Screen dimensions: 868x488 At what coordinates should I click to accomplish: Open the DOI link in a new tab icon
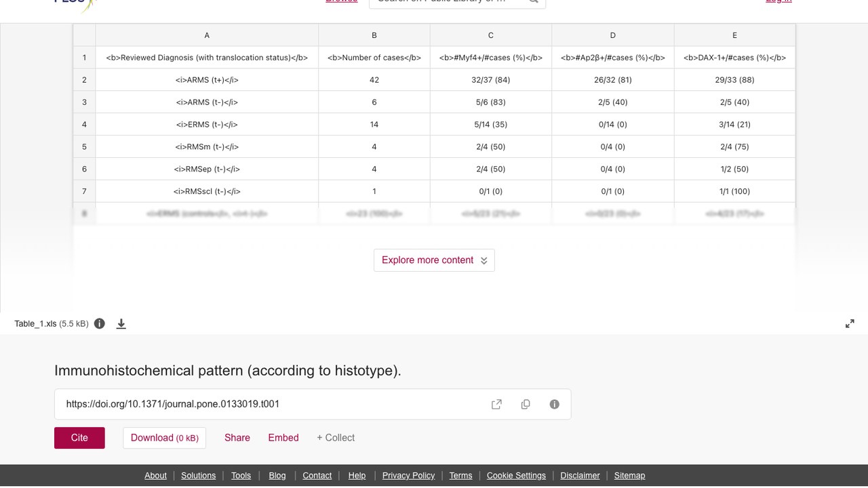[x=496, y=404]
